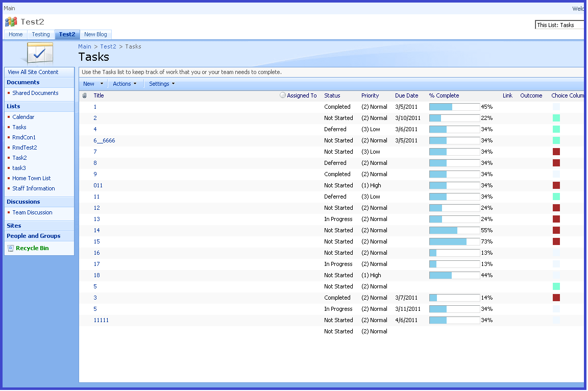588x391 pixels.
Task: Sort by the Assigned To column header
Action: pyautogui.click(x=302, y=95)
